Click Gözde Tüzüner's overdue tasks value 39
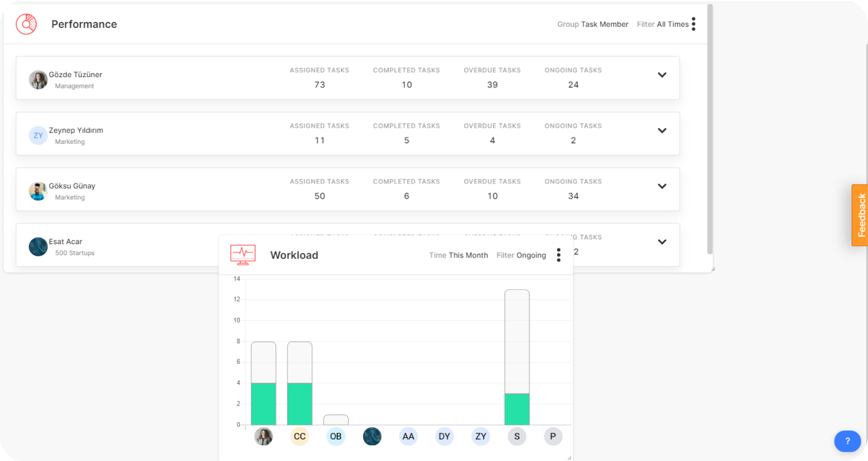Viewport: 868px width, 461px height. coord(492,85)
